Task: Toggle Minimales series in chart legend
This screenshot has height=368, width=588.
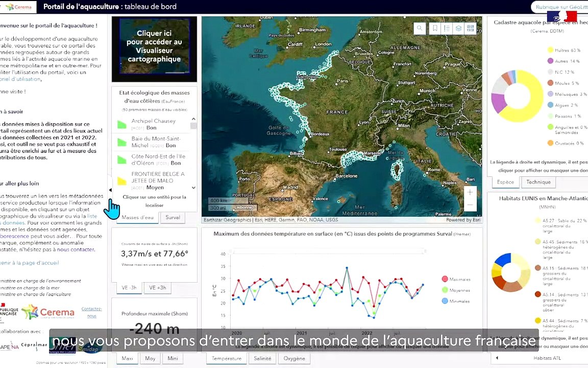Action: 456,301
